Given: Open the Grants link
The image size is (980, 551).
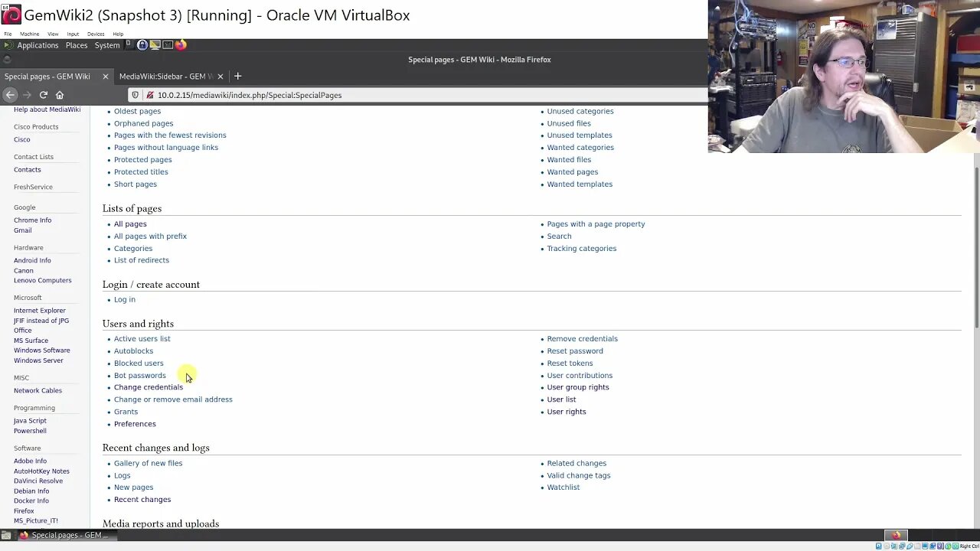Looking at the screenshot, I should point(126,412).
